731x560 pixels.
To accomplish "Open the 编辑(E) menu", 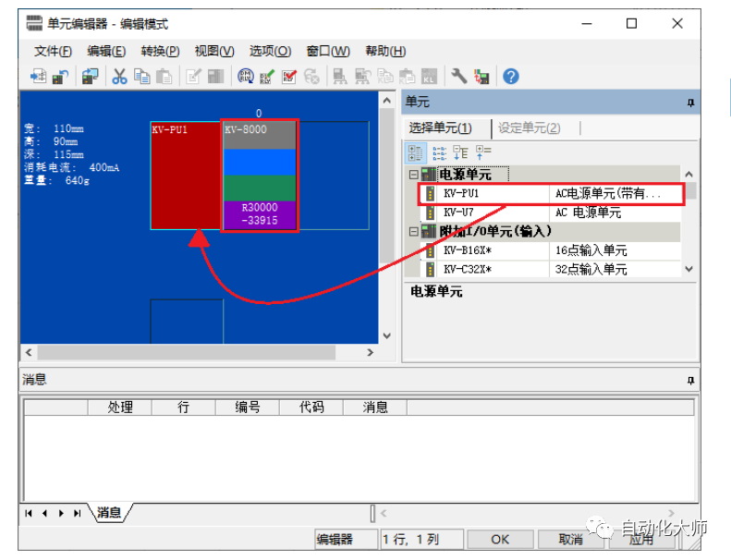I will click(x=106, y=51).
